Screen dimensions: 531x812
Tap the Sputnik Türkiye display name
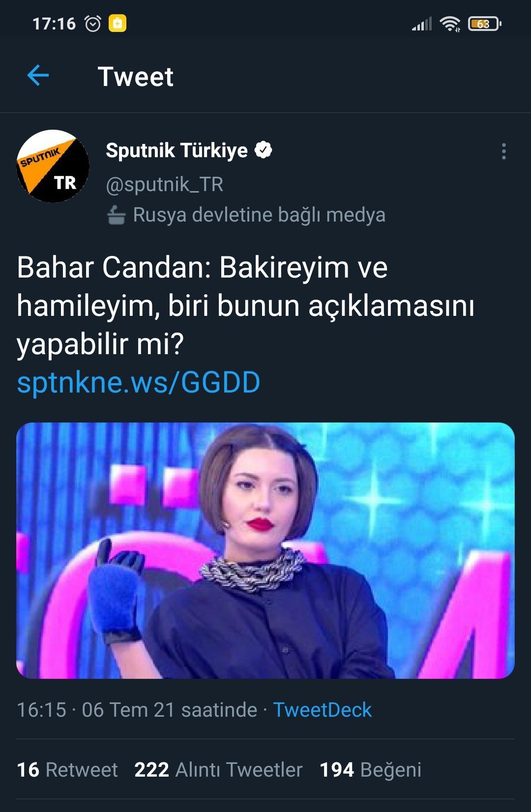tap(177, 150)
